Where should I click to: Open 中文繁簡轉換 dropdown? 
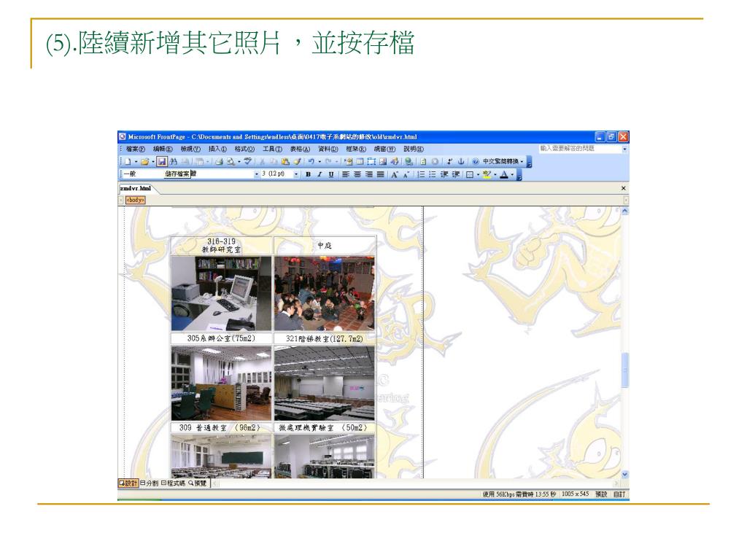pos(503,161)
